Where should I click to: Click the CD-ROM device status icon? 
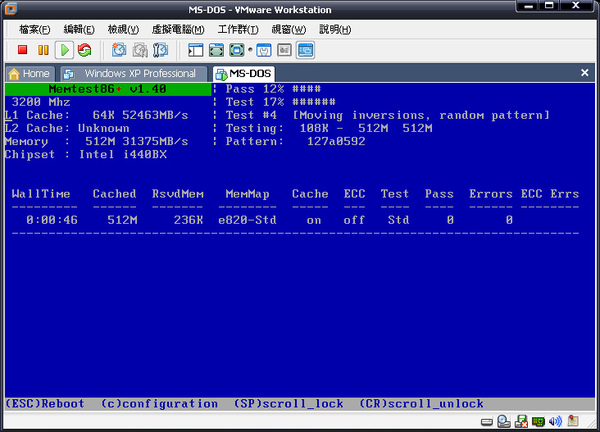(x=504, y=421)
